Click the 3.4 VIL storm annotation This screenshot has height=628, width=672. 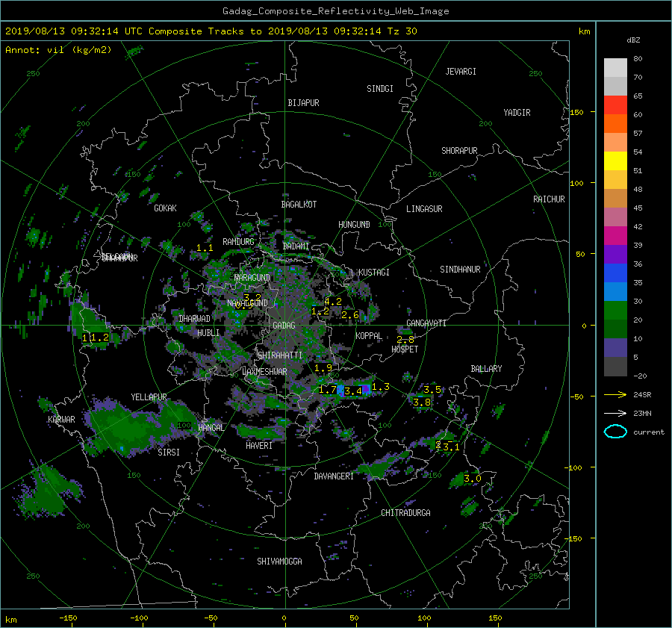[353, 391]
